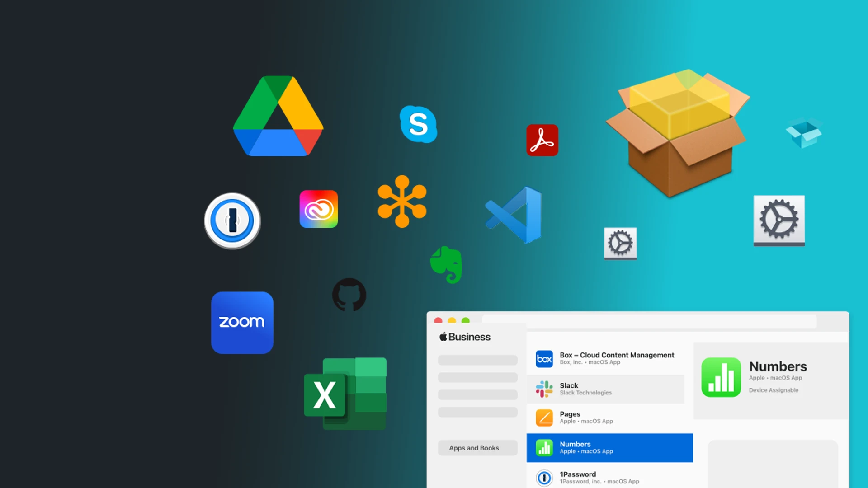Click the 1Password circular lock icon
This screenshot has height=488, width=868.
click(232, 221)
